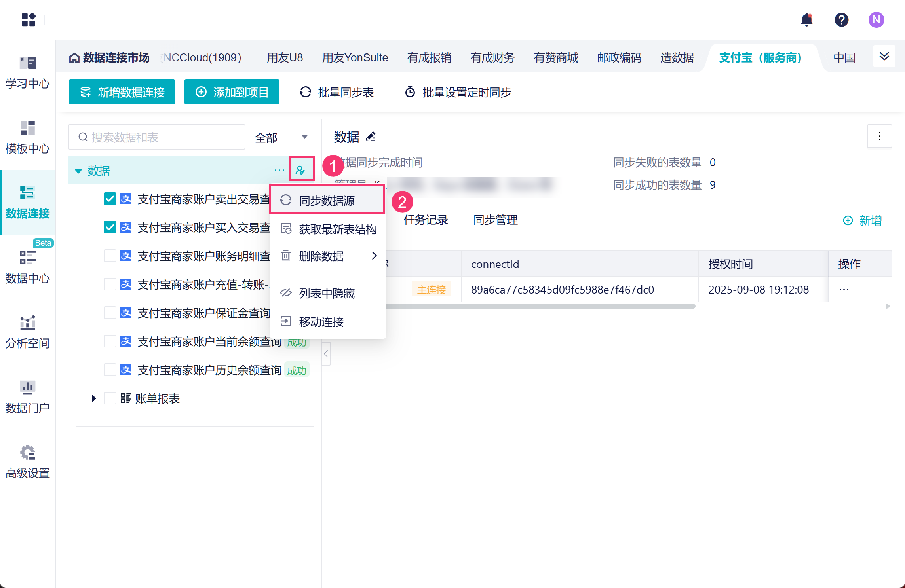The height and width of the screenshot is (588, 905).
Task: Expand the 账单报表 tree node
Action: [x=94, y=398]
